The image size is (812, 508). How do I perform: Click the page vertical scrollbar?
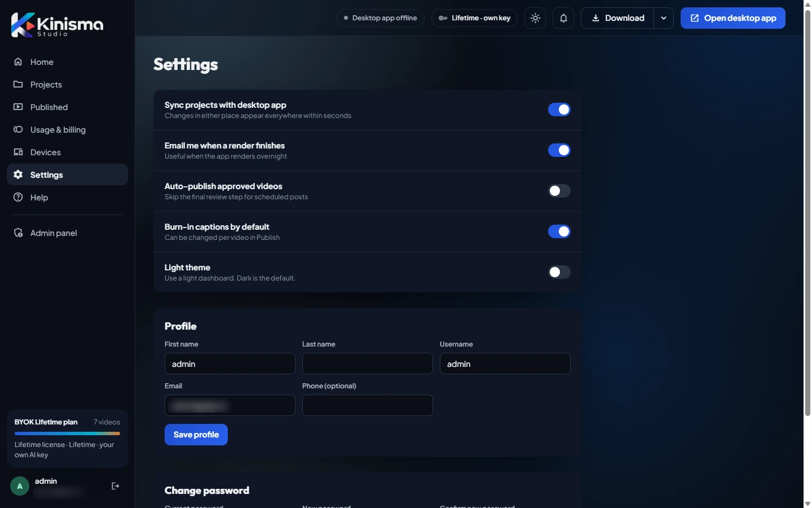807,213
